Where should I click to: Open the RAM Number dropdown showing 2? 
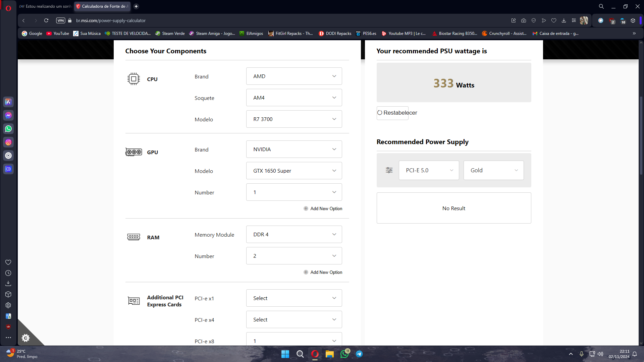pyautogui.click(x=294, y=256)
